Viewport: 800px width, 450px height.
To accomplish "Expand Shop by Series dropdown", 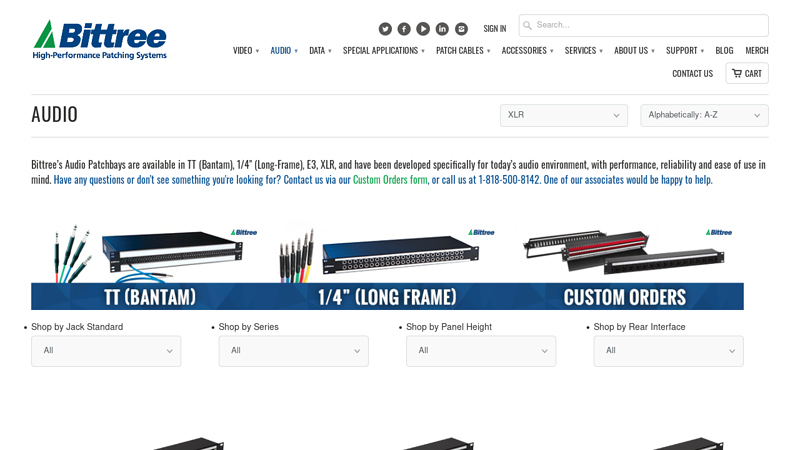I will coord(293,351).
